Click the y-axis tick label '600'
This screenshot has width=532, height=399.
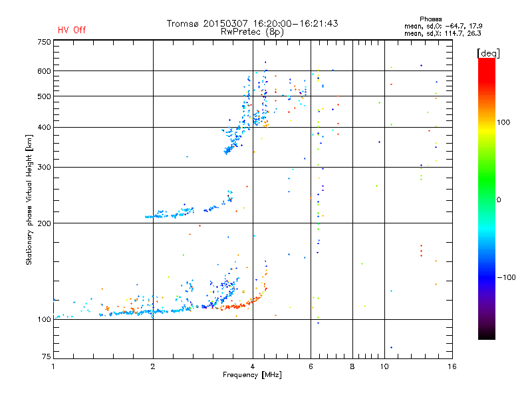pos(44,71)
